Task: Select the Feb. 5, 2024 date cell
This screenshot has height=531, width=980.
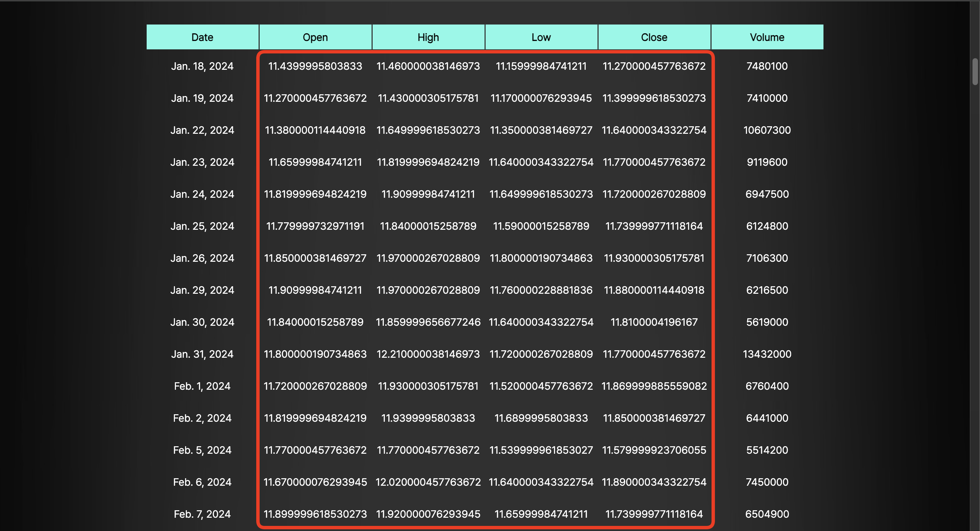Action: (202, 450)
